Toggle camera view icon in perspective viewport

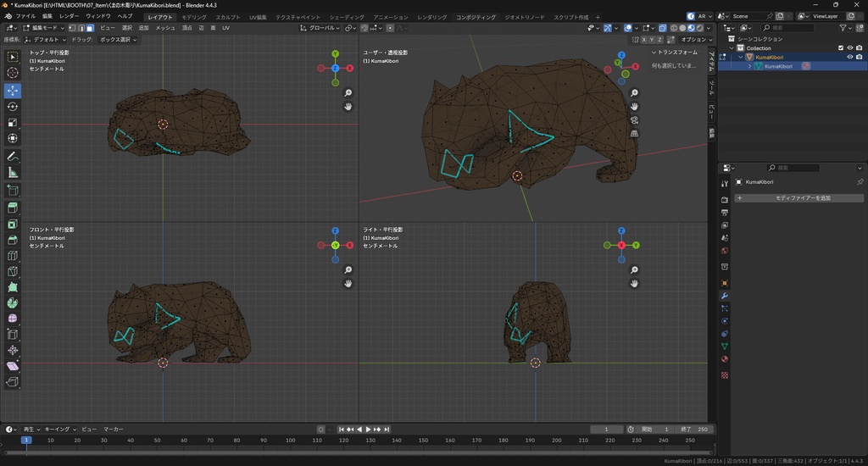pos(634,120)
